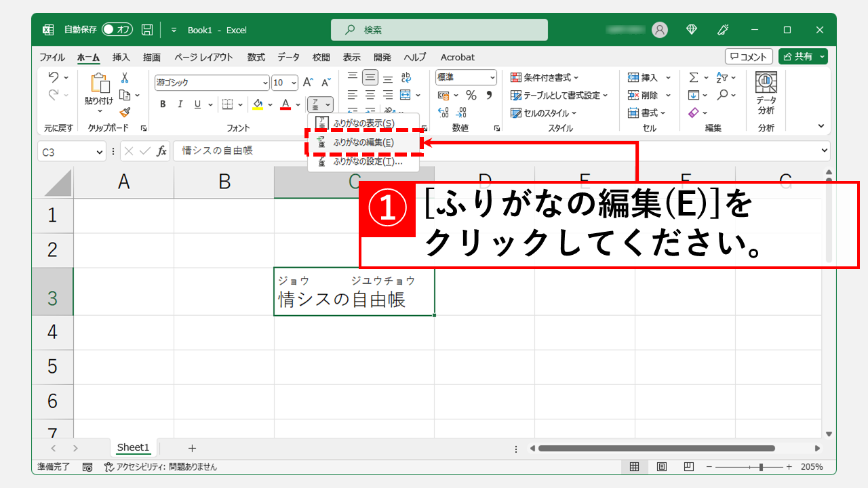The height and width of the screenshot is (488, 868).
Task: Add a new sheet with plus button
Action: coord(192,448)
